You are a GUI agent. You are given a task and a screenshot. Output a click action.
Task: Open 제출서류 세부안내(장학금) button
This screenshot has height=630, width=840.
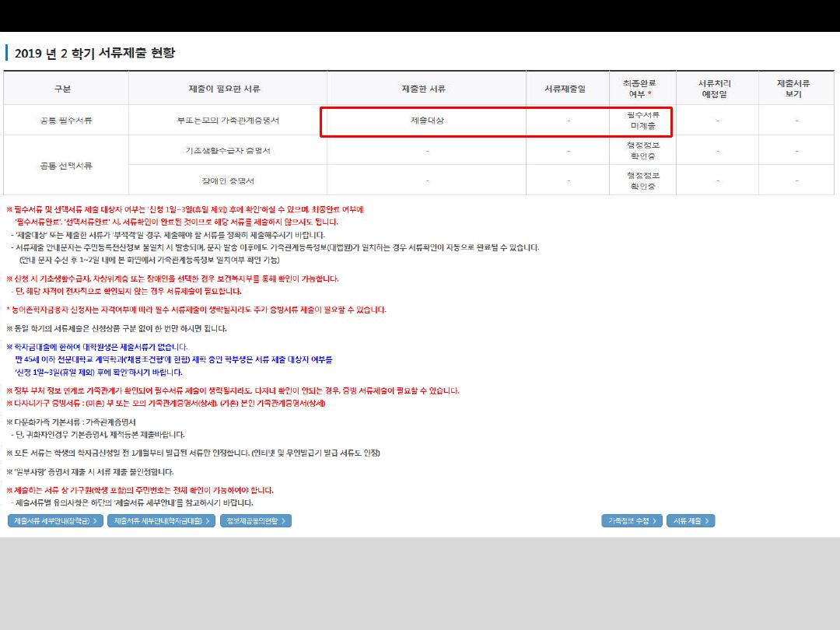tap(55, 520)
